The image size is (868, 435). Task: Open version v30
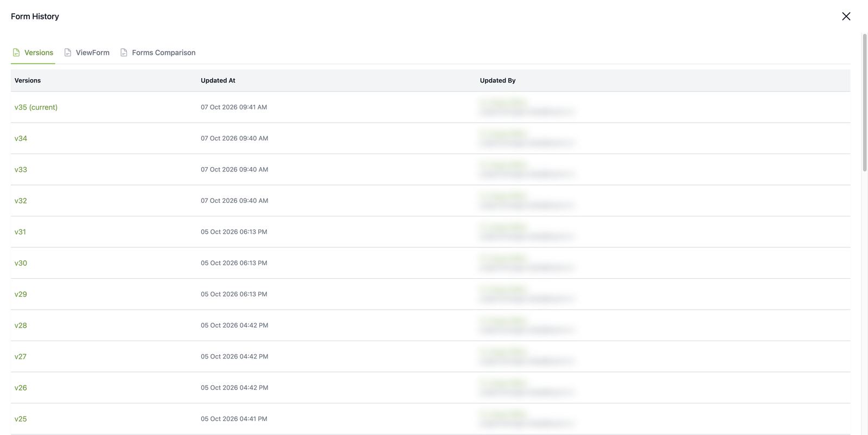(21, 263)
